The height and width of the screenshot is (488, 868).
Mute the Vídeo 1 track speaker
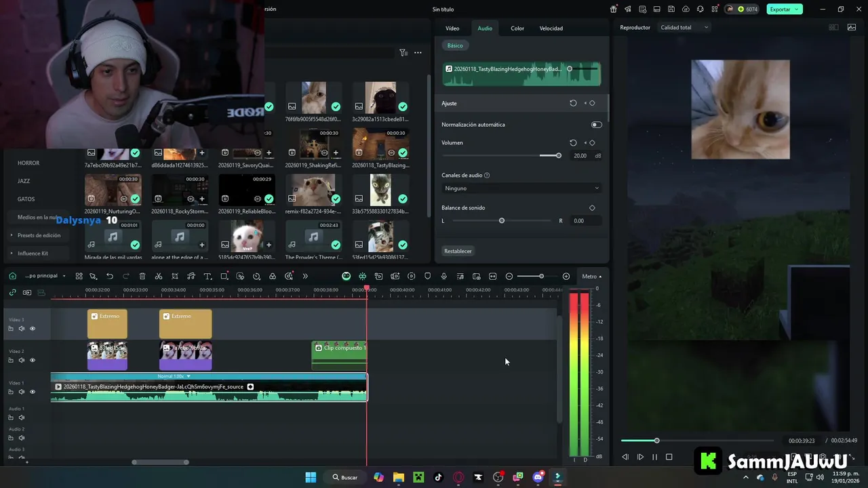tap(21, 392)
